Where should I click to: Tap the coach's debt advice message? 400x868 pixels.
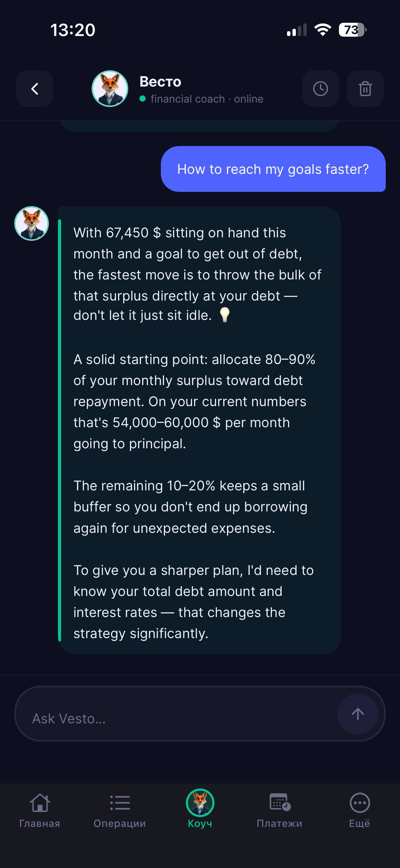point(199,430)
